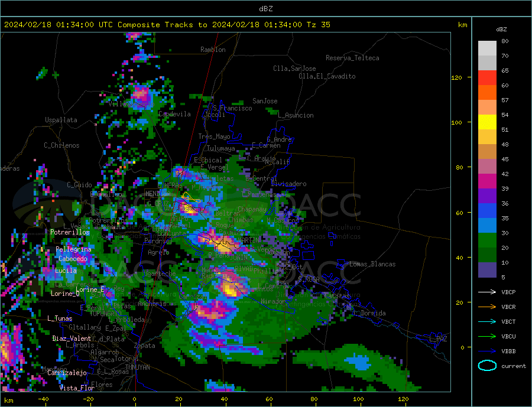Image resolution: width=532 pixels, height=407 pixels.
Task: Click the Tres_Mayo map label
Action: [215, 136]
